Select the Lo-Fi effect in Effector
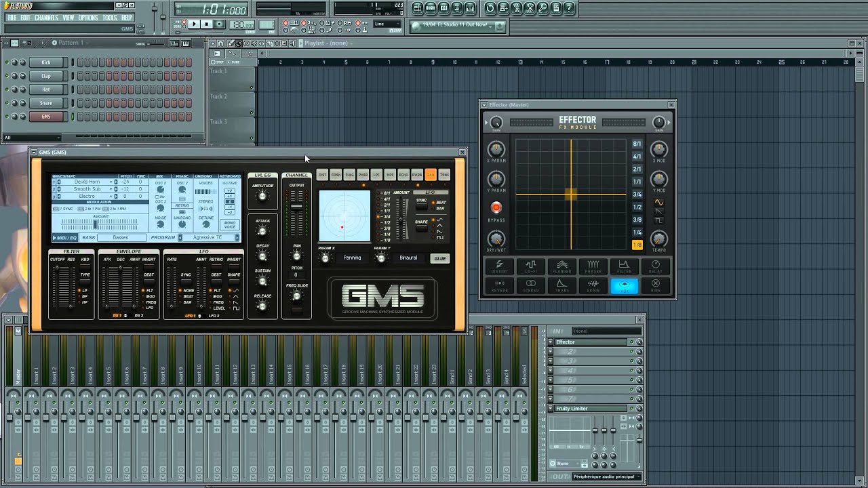The image size is (868, 488). click(x=531, y=267)
